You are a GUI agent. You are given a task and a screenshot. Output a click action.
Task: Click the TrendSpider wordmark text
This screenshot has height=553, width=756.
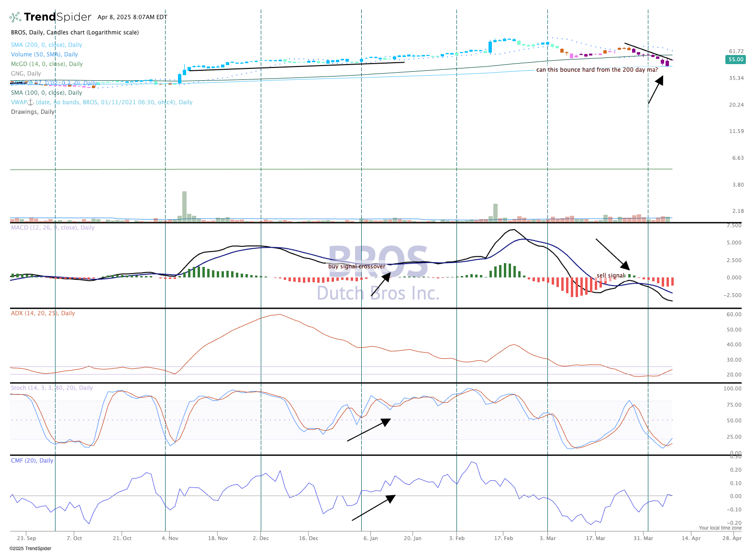pos(57,17)
